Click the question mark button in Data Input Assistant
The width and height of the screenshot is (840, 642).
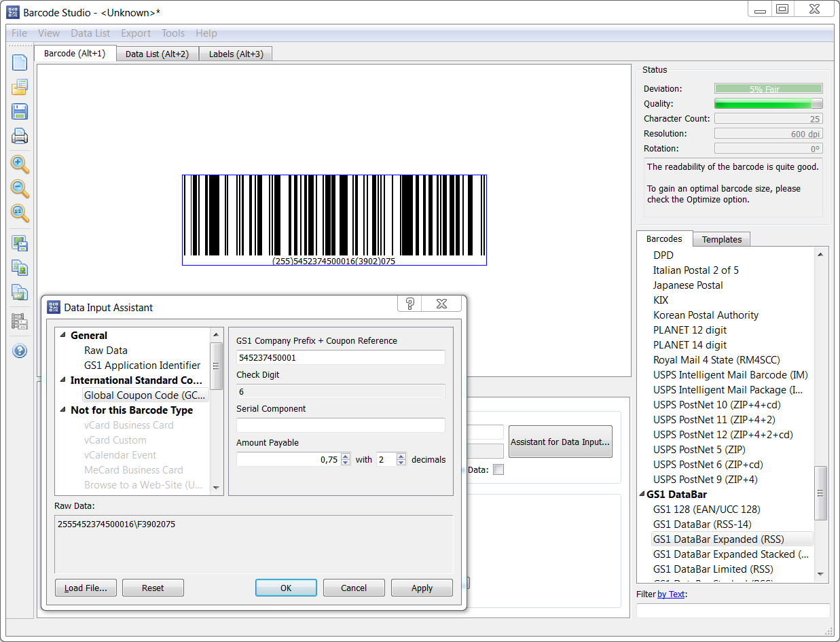pos(409,304)
